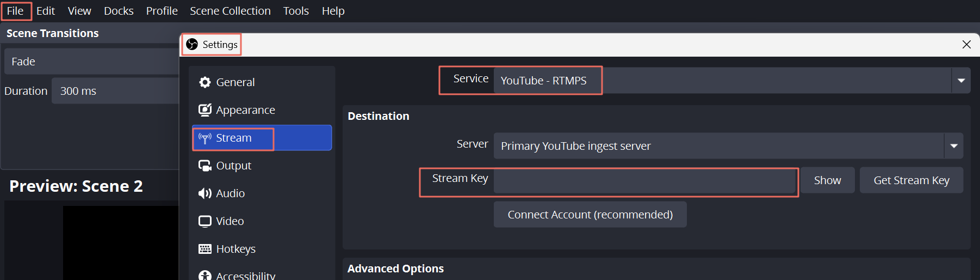Click the Get Stream Key button
Screen dimensions: 980x280
coord(911,180)
